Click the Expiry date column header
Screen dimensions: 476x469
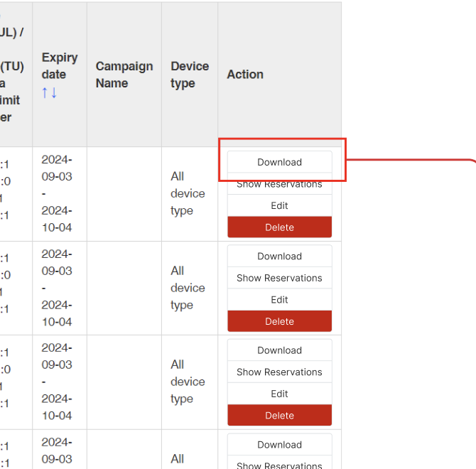pyautogui.click(x=59, y=66)
